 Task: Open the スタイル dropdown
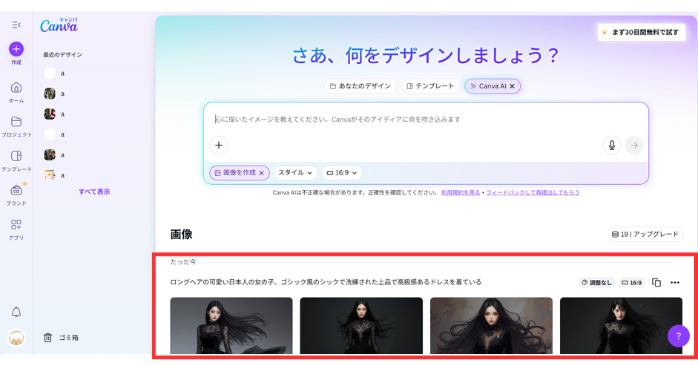click(x=295, y=173)
